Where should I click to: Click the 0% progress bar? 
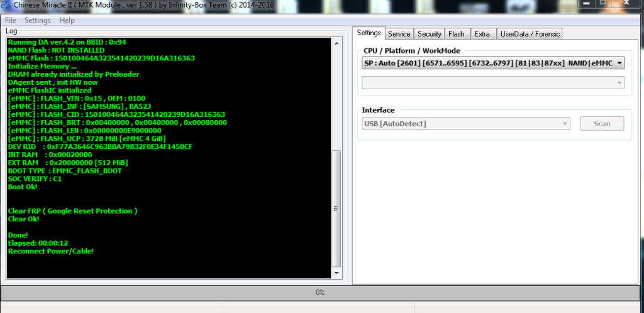319,293
